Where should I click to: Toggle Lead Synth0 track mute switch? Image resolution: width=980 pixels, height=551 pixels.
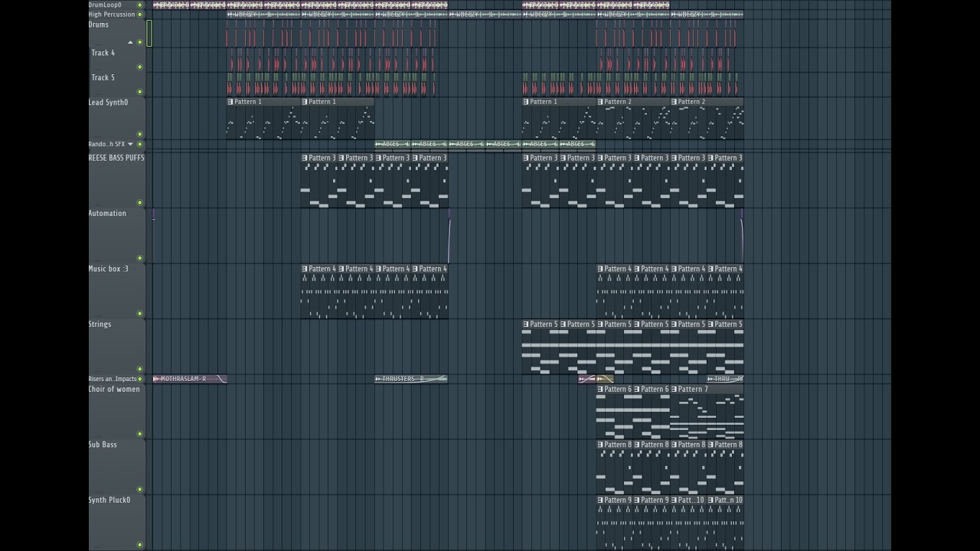point(140,135)
